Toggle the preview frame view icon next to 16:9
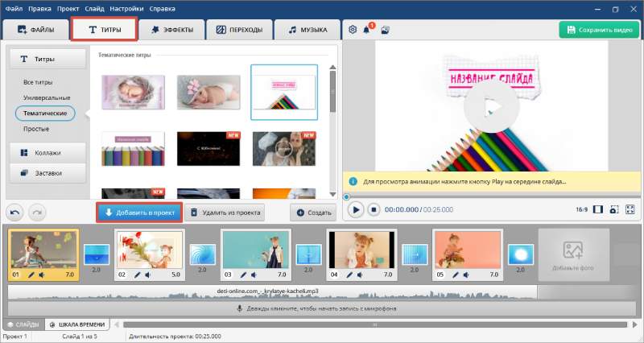The width and height of the screenshot is (644, 343). pyautogui.click(x=598, y=209)
